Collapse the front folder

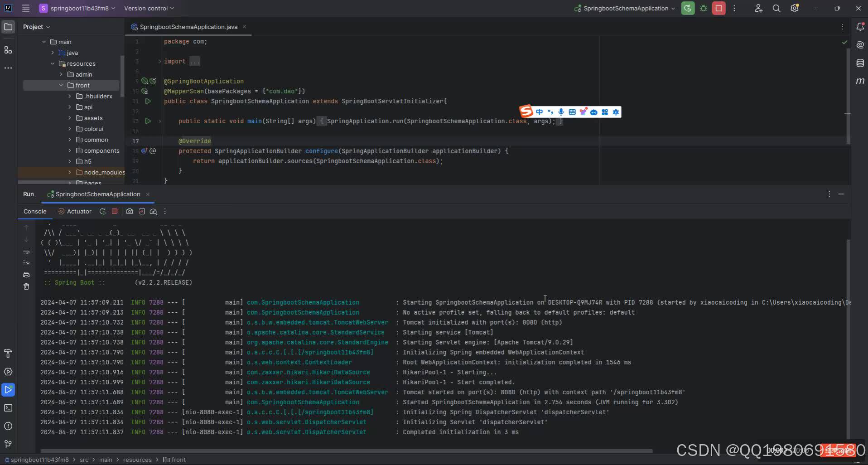click(61, 85)
